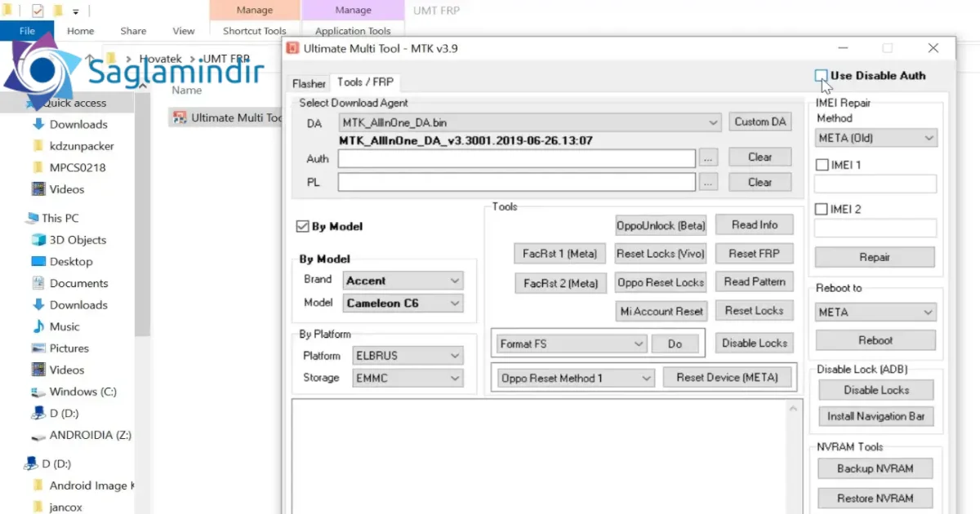Click Ultimate Multi Tool title bar app icon

click(x=292, y=48)
